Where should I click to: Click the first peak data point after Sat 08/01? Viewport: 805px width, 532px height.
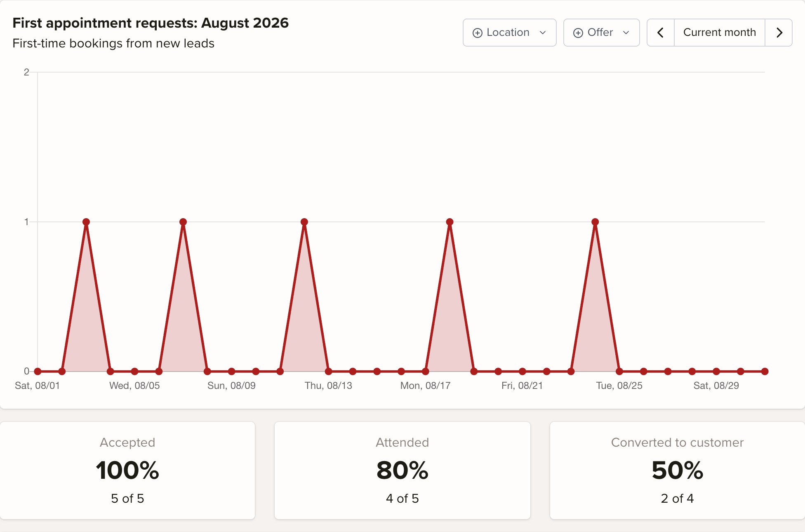coord(86,222)
